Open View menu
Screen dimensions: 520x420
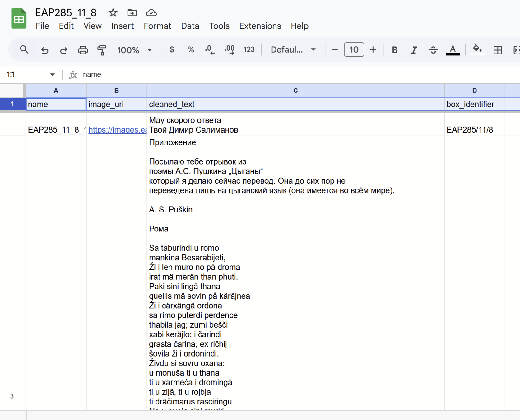(92, 26)
